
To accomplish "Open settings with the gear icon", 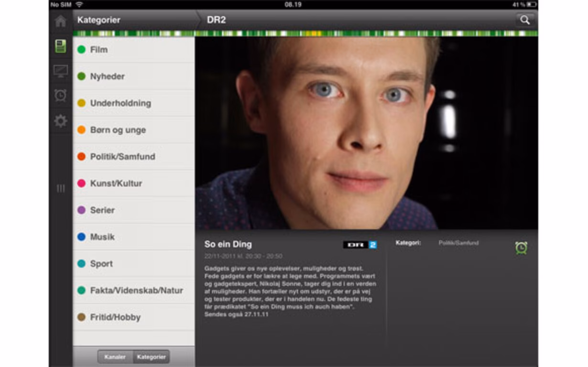I will click(60, 122).
